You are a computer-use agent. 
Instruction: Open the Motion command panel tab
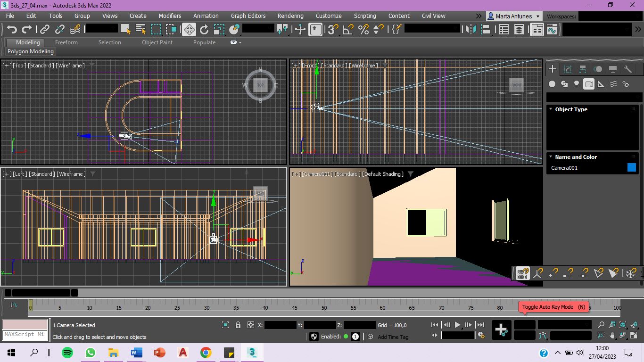pos(598,69)
